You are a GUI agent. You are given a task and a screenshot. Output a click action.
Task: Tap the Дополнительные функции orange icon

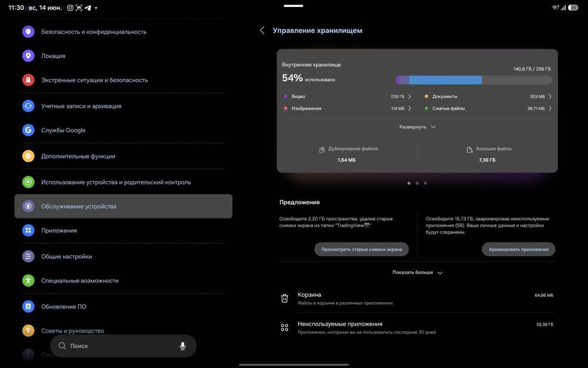click(x=28, y=156)
